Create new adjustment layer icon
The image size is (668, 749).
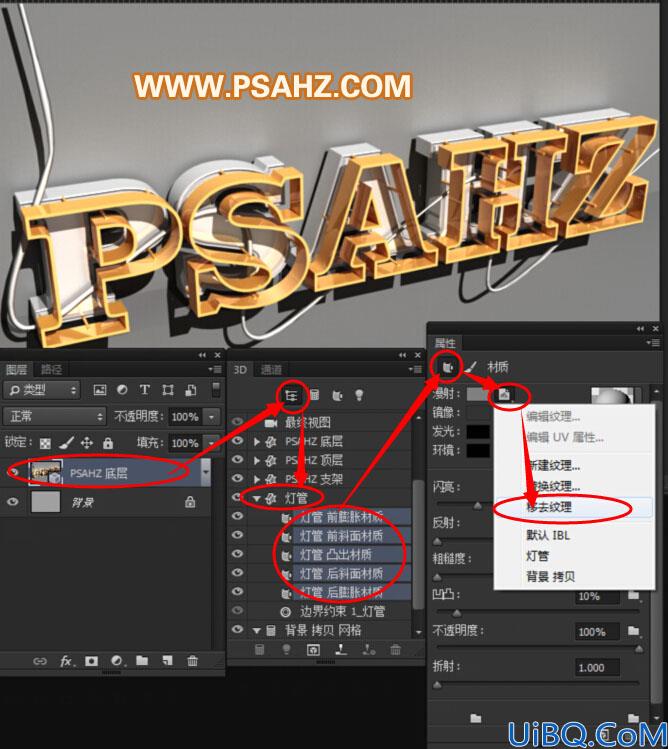(117, 661)
